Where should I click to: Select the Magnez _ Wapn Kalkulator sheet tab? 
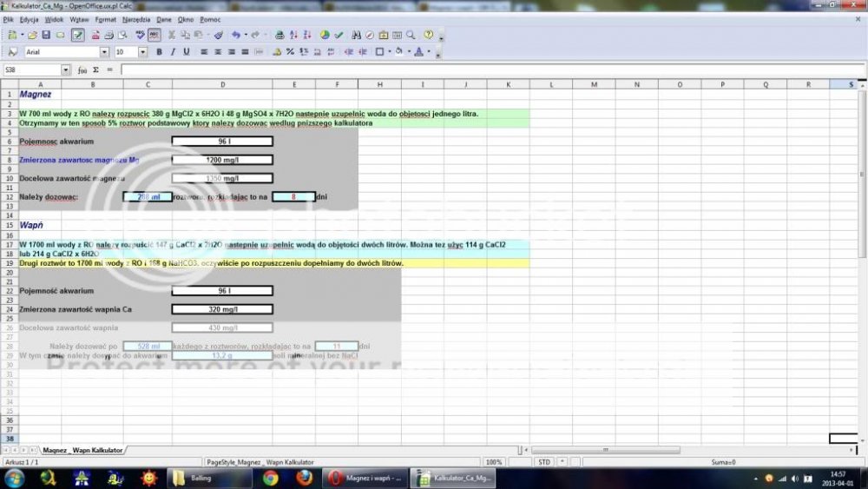coord(83,451)
